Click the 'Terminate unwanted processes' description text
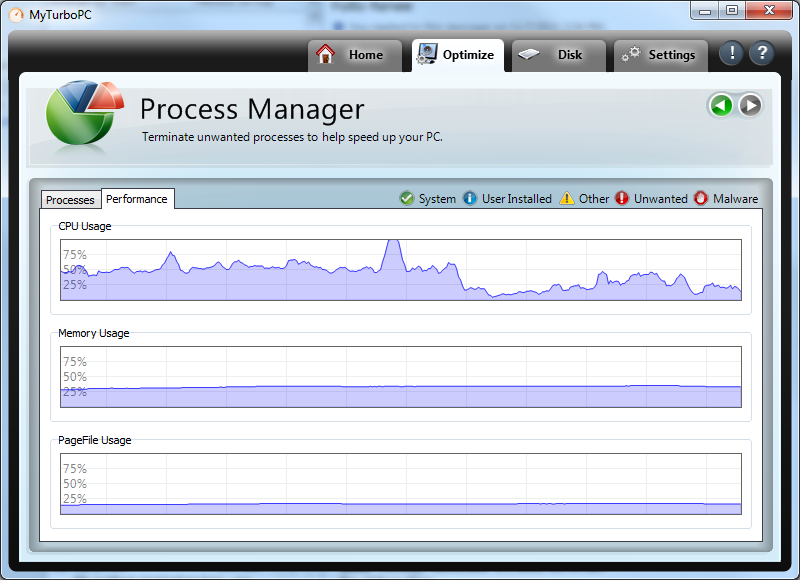This screenshot has width=800, height=580. pyautogui.click(x=292, y=137)
